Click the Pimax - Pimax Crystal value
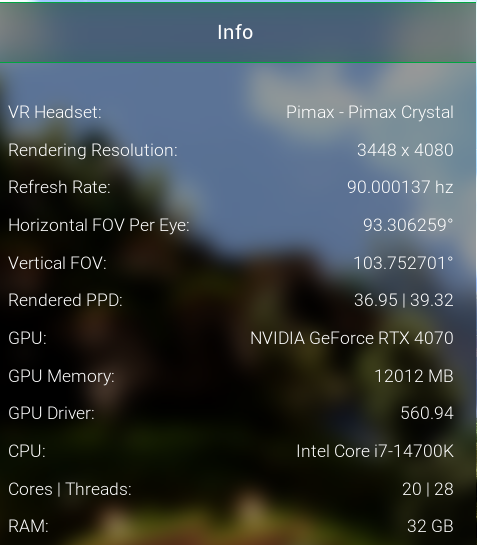The width and height of the screenshot is (477, 545). [370, 113]
